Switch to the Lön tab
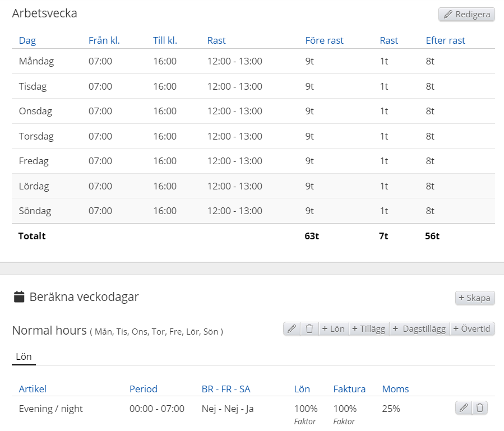This screenshot has height=431, width=504. [24, 356]
